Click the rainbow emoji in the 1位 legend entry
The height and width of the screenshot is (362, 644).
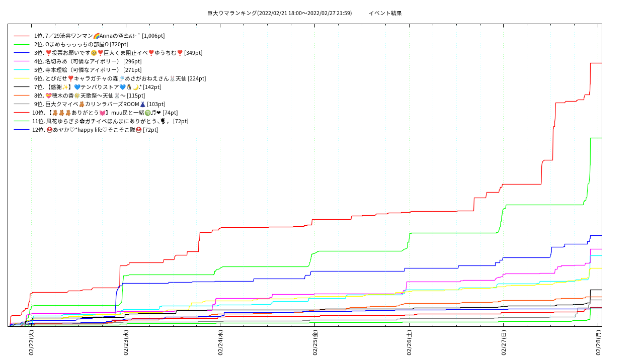(96, 36)
